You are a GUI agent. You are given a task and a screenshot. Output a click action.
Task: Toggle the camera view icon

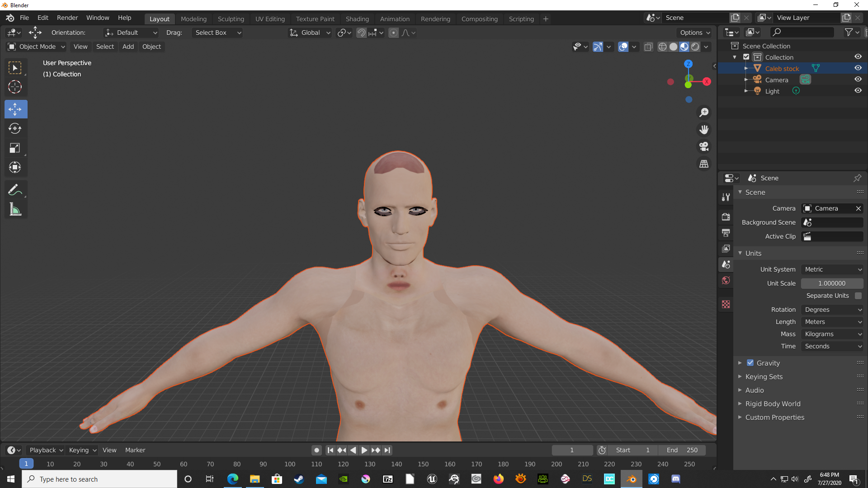point(704,147)
